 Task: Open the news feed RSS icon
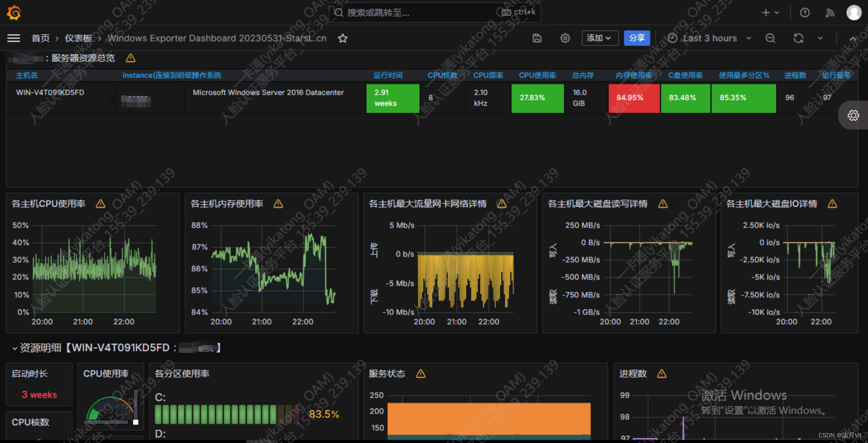pyautogui.click(x=830, y=13)
